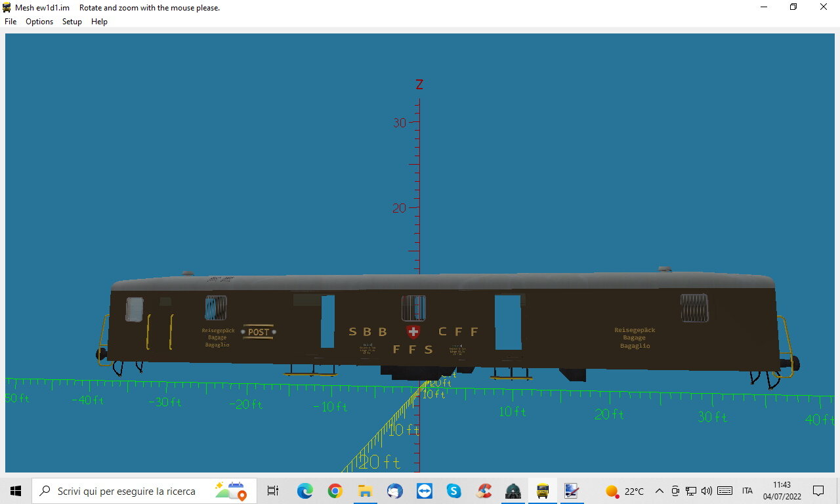
Task: Click the taskbar search field
Action: (144, 491)
